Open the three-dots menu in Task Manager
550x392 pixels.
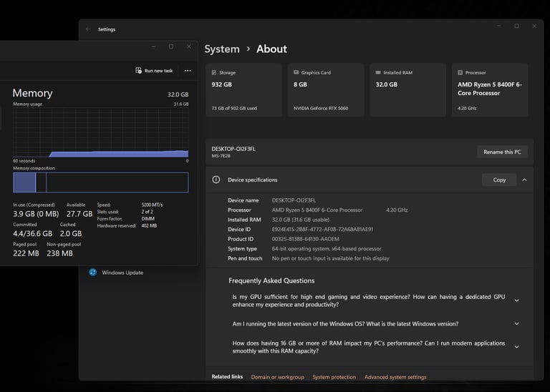pyautogui.click(x=188, y=71)
